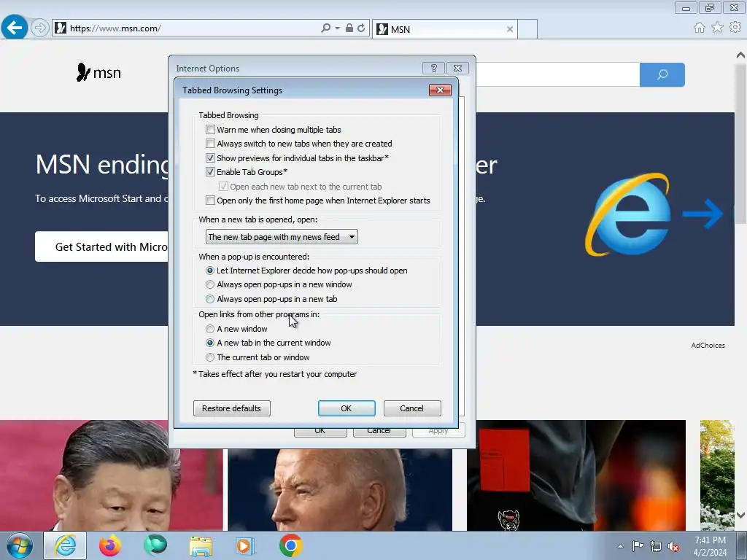Click the Refresh icon in address bar

(x=361, y=28)
